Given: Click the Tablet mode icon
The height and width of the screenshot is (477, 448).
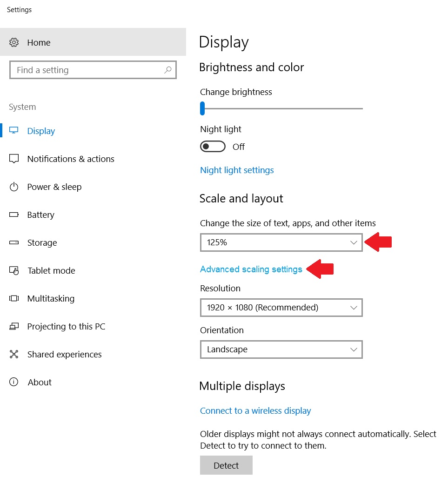Looking at the screenshot, I should (14, 270).
